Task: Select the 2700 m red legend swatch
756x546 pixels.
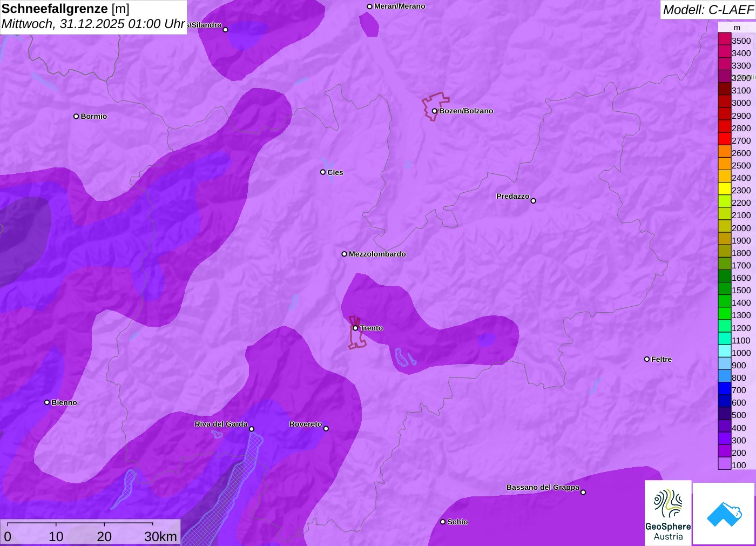Action: [725, 139]
